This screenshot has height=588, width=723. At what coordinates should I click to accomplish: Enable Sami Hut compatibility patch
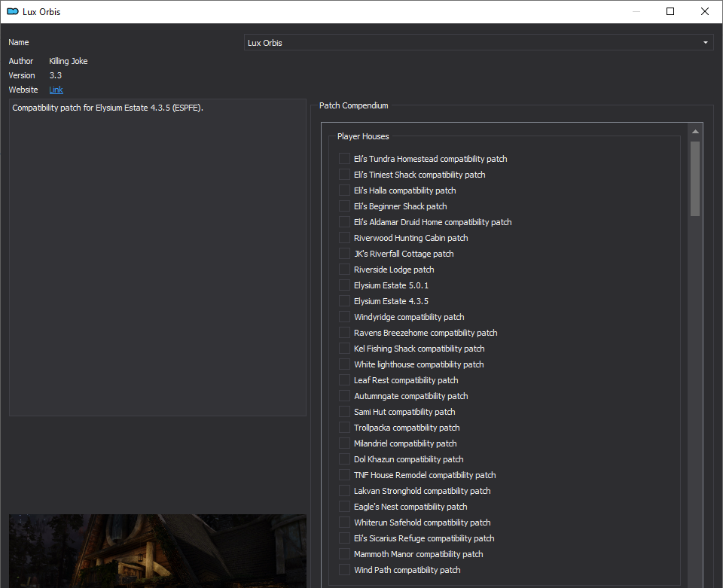pyautogui.click(x=344, y=412)
